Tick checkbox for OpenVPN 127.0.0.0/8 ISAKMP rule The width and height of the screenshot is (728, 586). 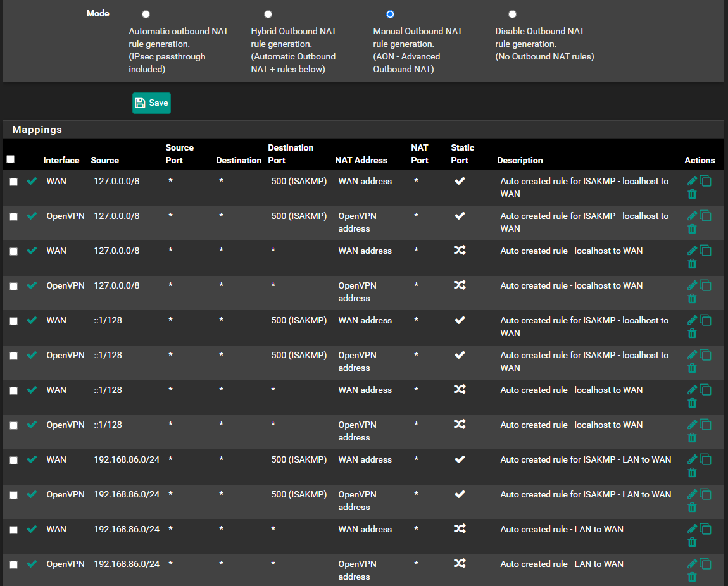(14, 216)
